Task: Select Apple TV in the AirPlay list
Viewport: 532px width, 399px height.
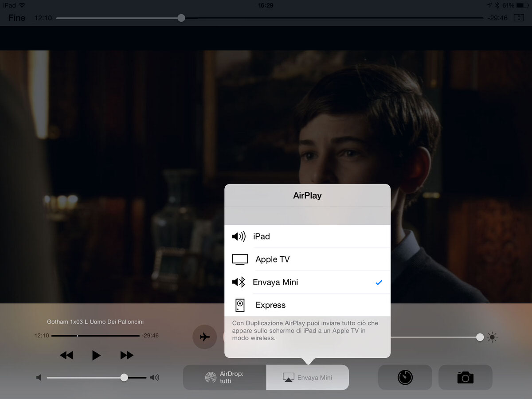Action: pyautogui.click(x=307, y=259)
